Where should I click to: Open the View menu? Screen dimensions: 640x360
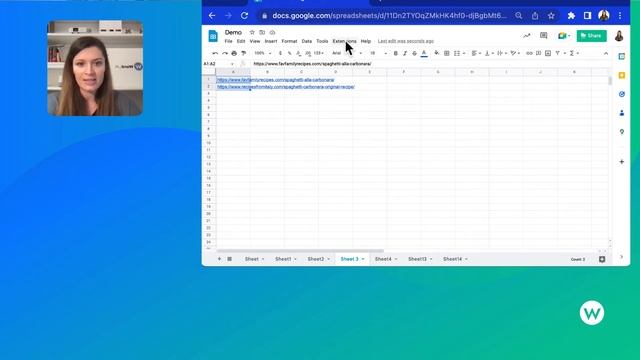point(255,41)
